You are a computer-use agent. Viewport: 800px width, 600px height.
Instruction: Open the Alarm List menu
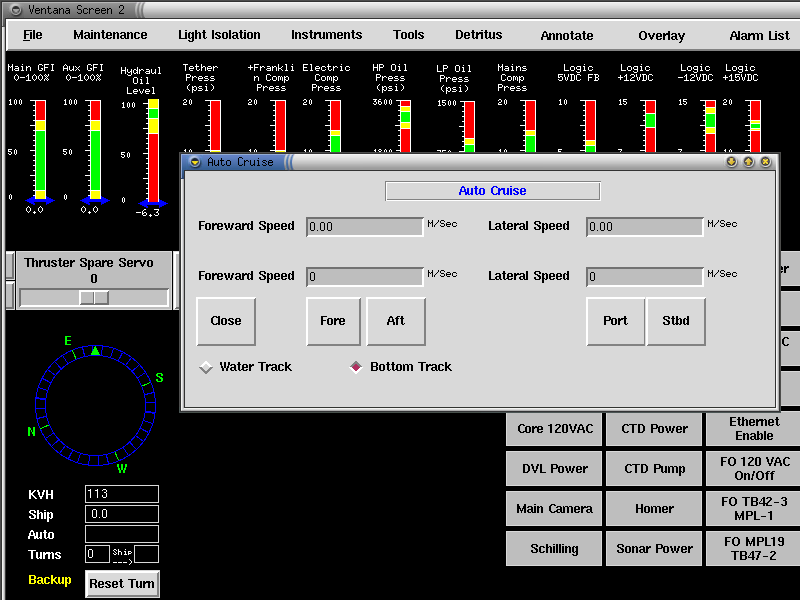tap(759, 36)
